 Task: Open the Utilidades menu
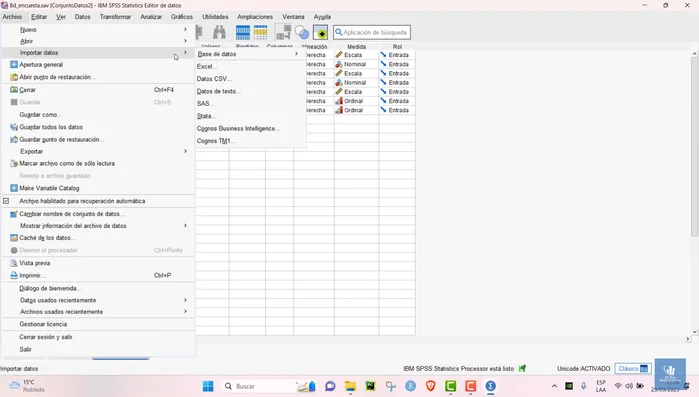(x=215, y=16)
